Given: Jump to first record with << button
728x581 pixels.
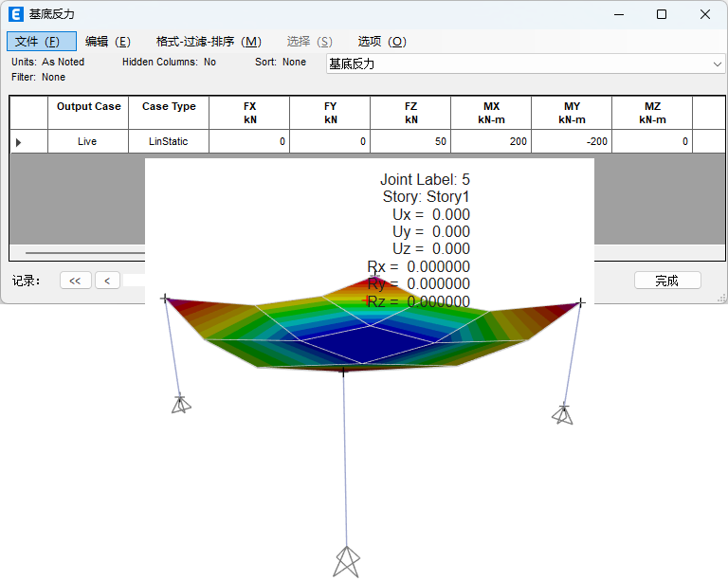Looking at the screenshot, I should [x=75, y=281].
